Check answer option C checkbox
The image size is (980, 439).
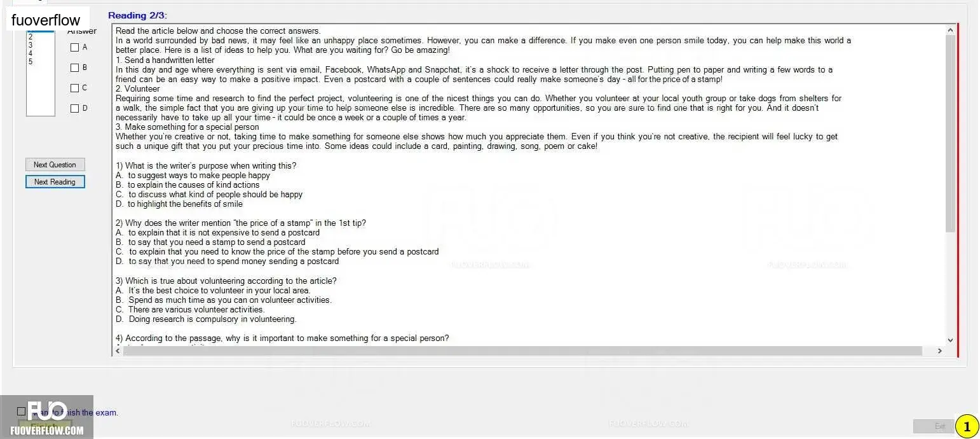74,88
